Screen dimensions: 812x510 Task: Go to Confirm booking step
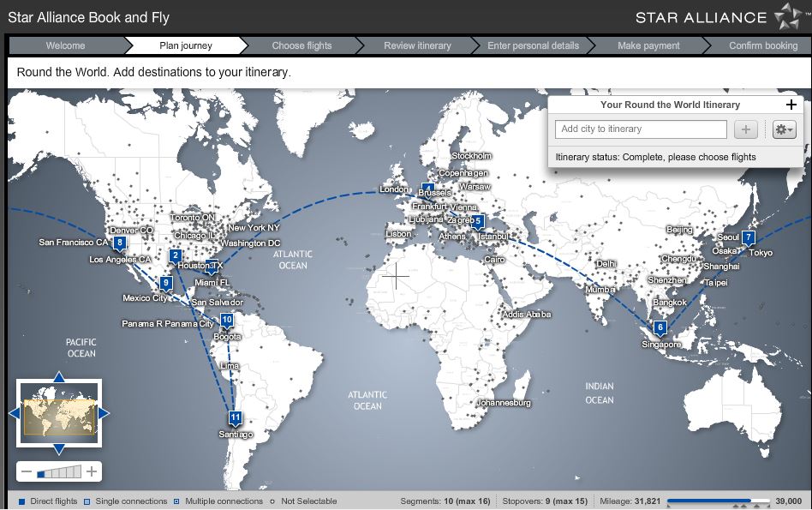pos(763,45)
